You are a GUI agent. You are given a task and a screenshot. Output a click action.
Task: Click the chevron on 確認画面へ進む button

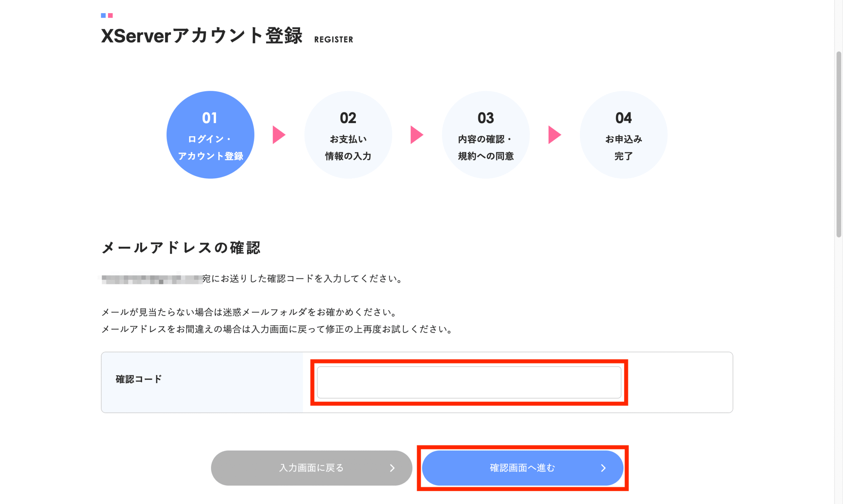(x=603, y=468)
